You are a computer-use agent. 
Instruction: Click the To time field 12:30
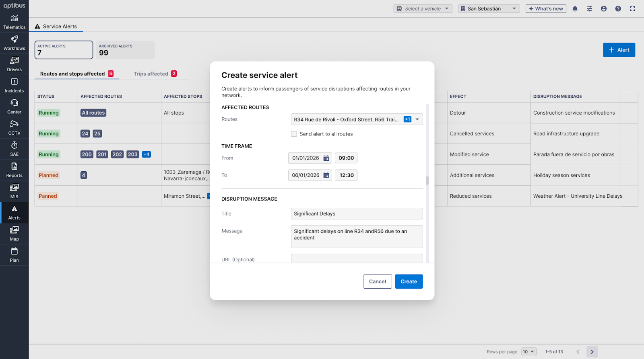click(x=346, y=175)
